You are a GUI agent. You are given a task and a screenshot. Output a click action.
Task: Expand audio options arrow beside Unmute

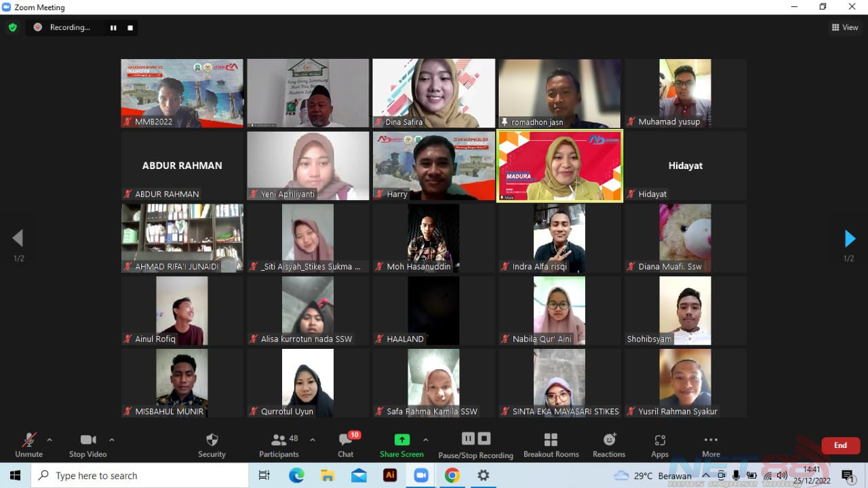(x=50, y=440)
